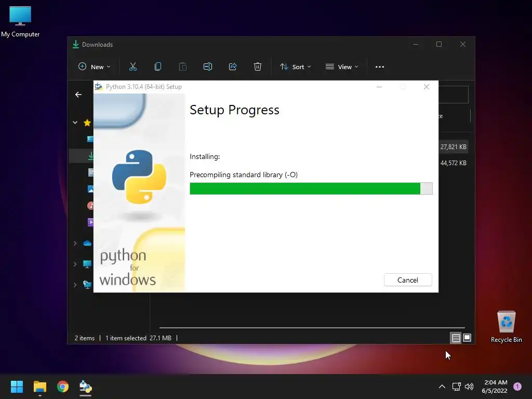Click the Copy icon in Downloads toolbar
The width and height of the screenshot is (532, 399).
point(158,67)
